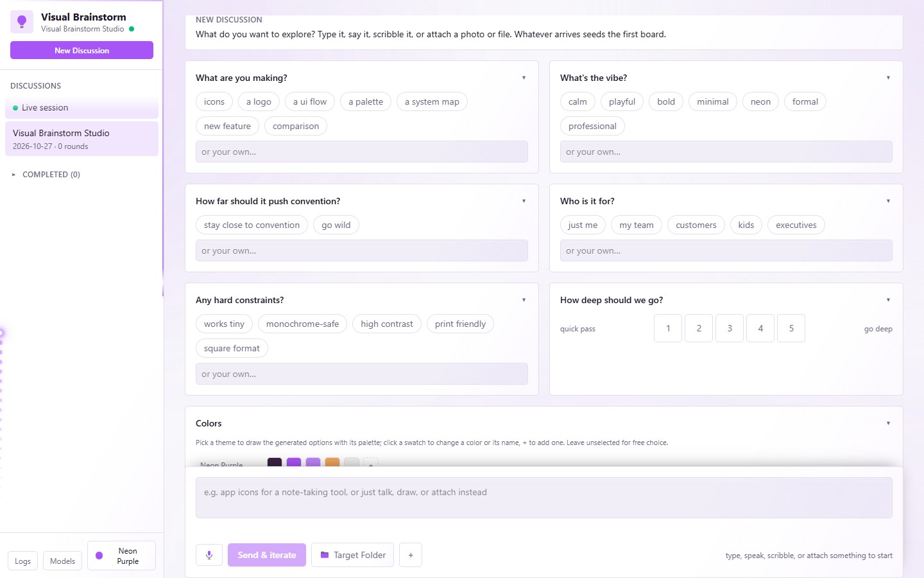This screenshot has width=924, height=578.
Task: Click the lightbulb app logo
Action: 22,22
